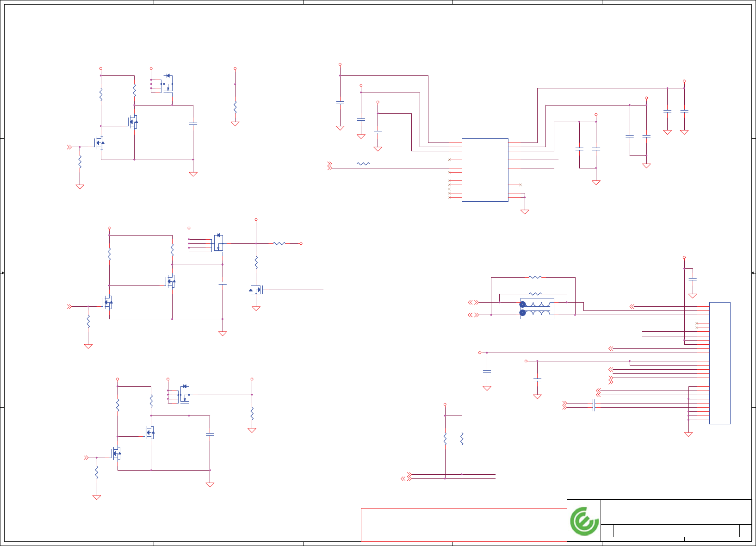This screenshot has height=546, width=756.
Task: Select the rightmost capacitor in the top-right corner
Action: pos(684,111)
